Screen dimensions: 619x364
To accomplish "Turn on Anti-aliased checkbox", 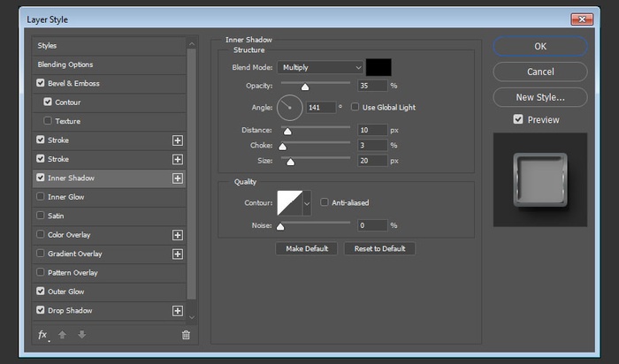I will point(325,202).
